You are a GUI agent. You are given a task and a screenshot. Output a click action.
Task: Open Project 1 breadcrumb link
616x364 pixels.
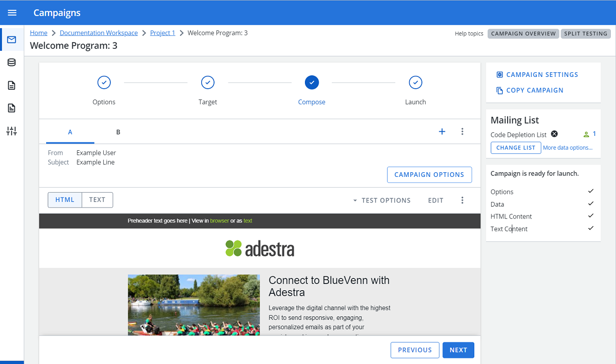[x=163, y=33]
